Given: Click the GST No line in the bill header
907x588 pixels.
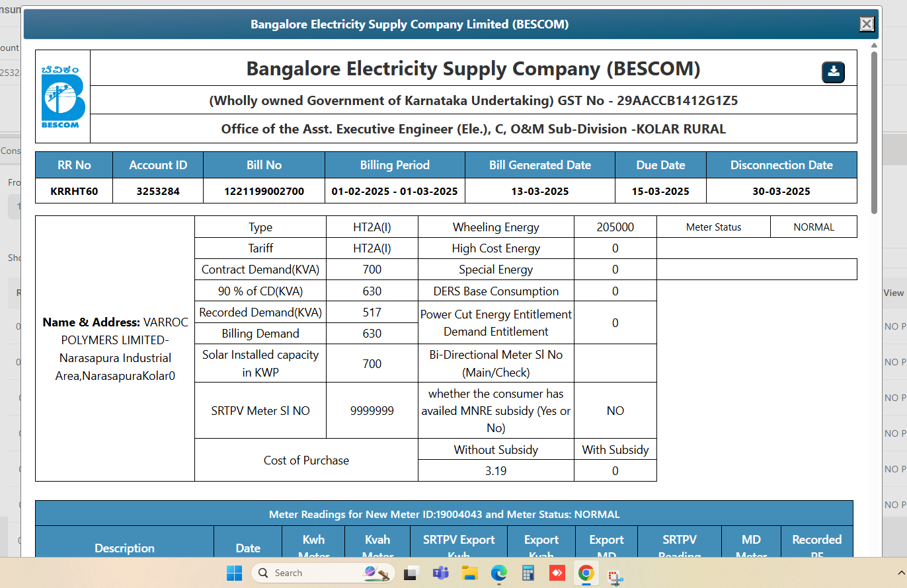Looking at the screenshot, I should pyautogui.click(x=473, y=101).
